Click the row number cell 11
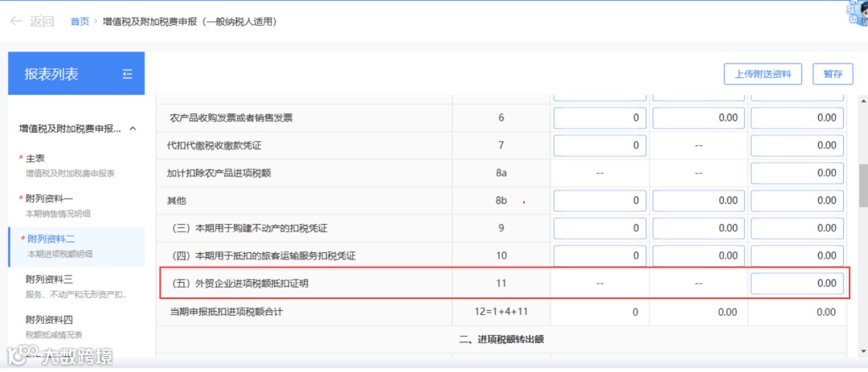The height and width of the screenshot is (372, 868). [x=501, y=284]
